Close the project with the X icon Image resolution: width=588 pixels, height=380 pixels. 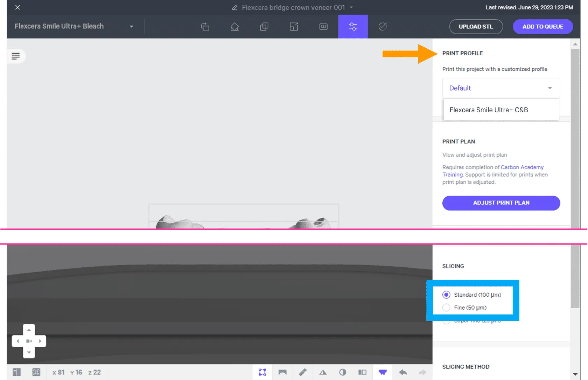17,7
